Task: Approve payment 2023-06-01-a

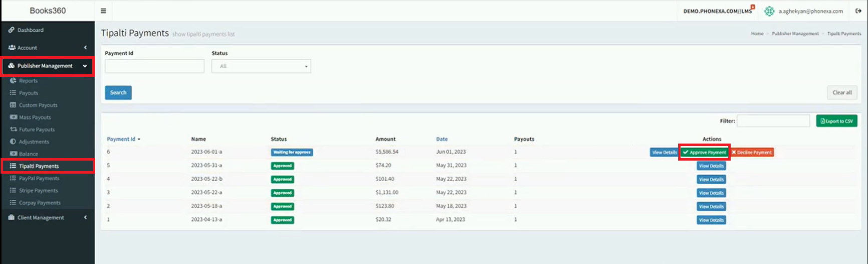Action: tap(704, 152)
